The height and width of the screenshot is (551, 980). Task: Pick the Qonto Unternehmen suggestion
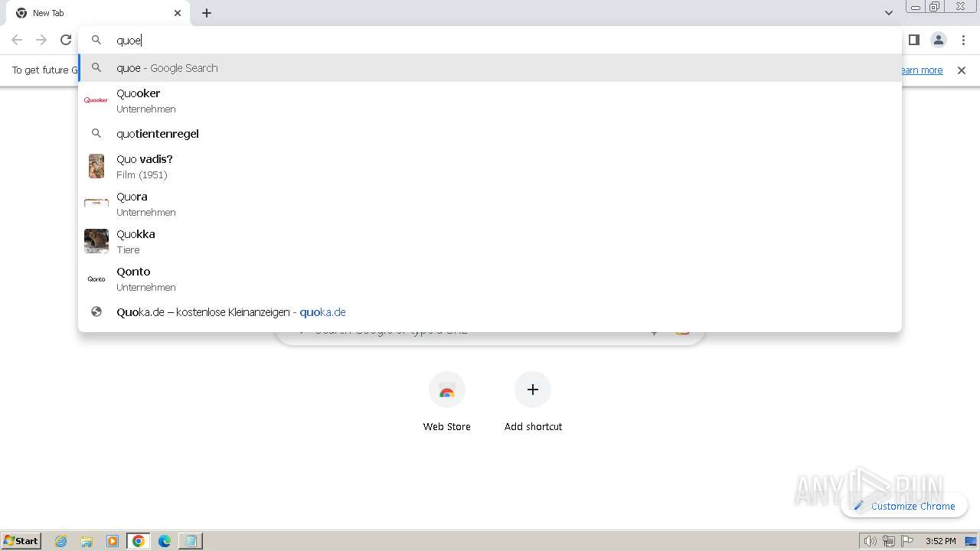[x=490, y=279]
